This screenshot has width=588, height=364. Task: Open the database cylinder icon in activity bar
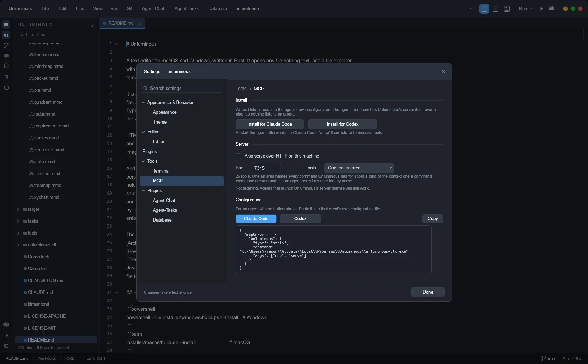click(6, 66)
